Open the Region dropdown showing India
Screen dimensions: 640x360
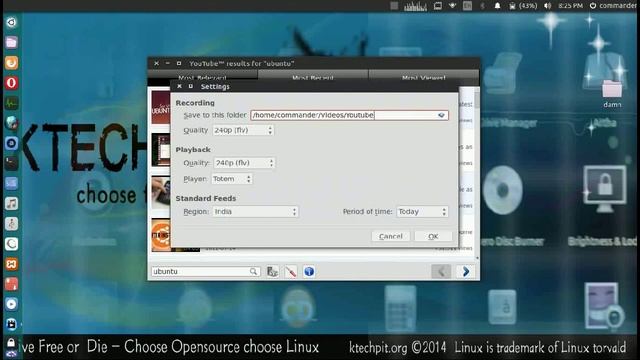tap(255, 211)
